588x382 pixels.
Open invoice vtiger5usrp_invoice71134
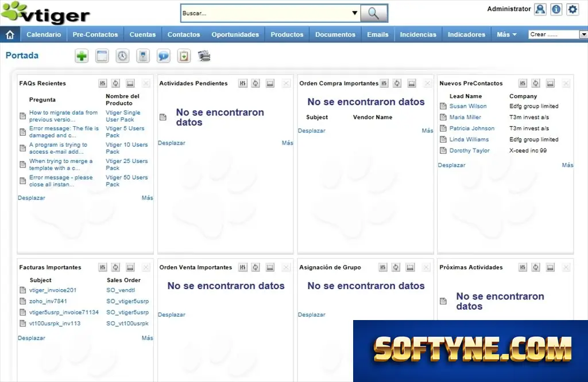coord(64,313)
